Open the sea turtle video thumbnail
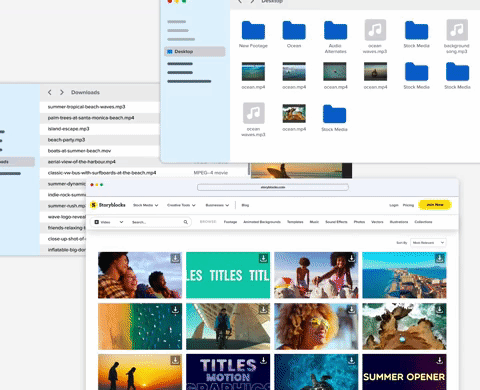 click(316, 372)
